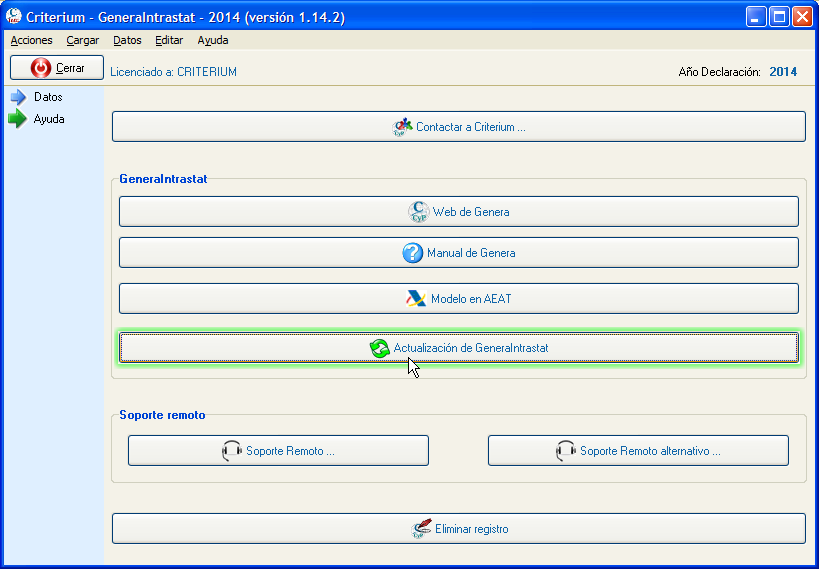Click the Año Declaración label

point(719,72)
